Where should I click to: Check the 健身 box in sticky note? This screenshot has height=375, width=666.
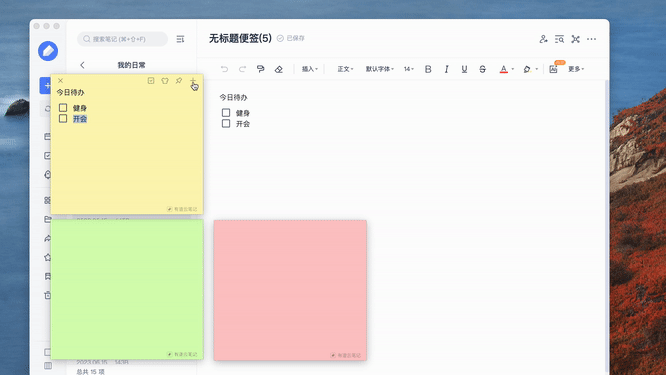pyautogui.click(x=63, y=107)
